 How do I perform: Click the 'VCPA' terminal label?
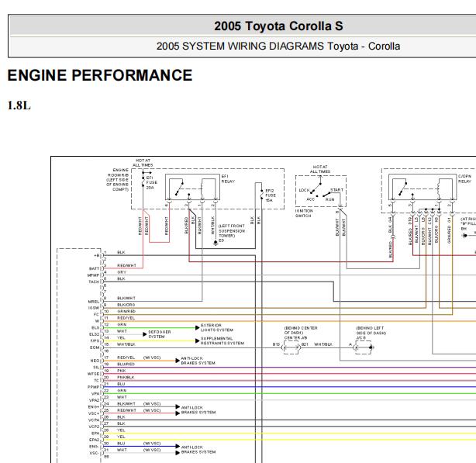94,420
